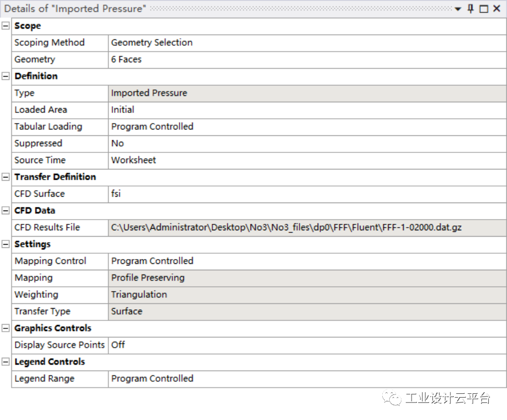
Task: Collapse the Legend Controls section
Action: coord(5,362)
